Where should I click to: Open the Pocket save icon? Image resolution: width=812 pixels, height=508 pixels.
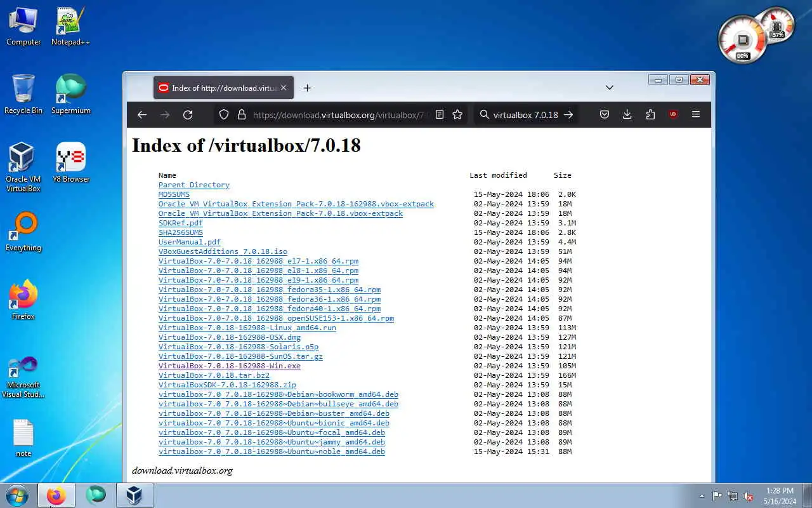[605, 115]
